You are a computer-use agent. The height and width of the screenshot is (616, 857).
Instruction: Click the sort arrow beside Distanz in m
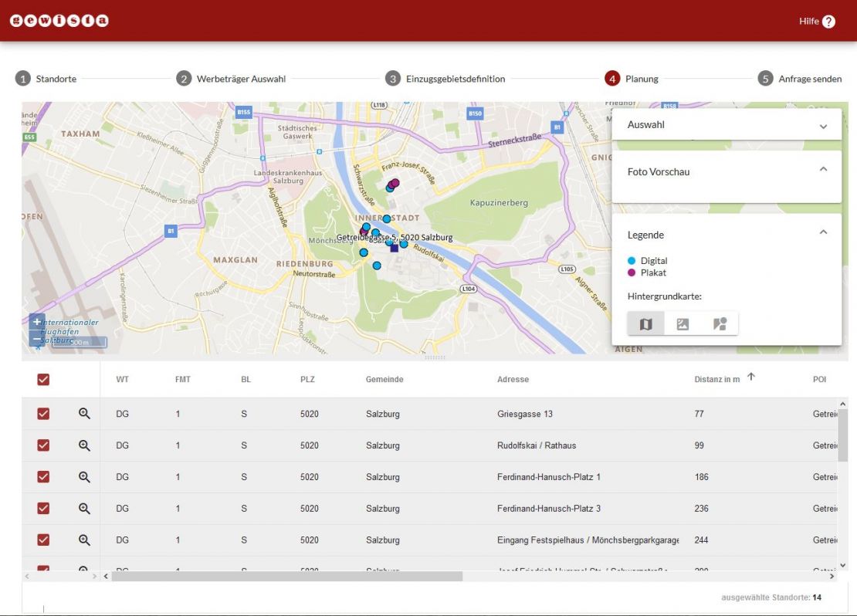[x=751, y=377]
